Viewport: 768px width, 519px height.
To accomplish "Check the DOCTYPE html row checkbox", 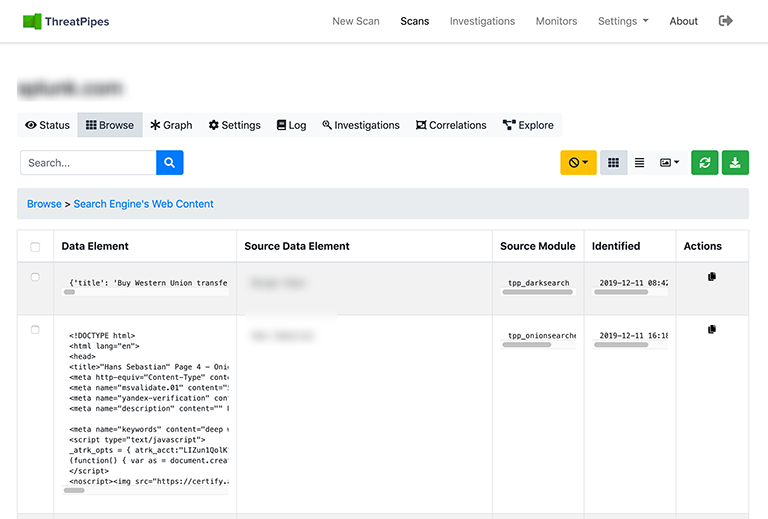I will (36, 329).
